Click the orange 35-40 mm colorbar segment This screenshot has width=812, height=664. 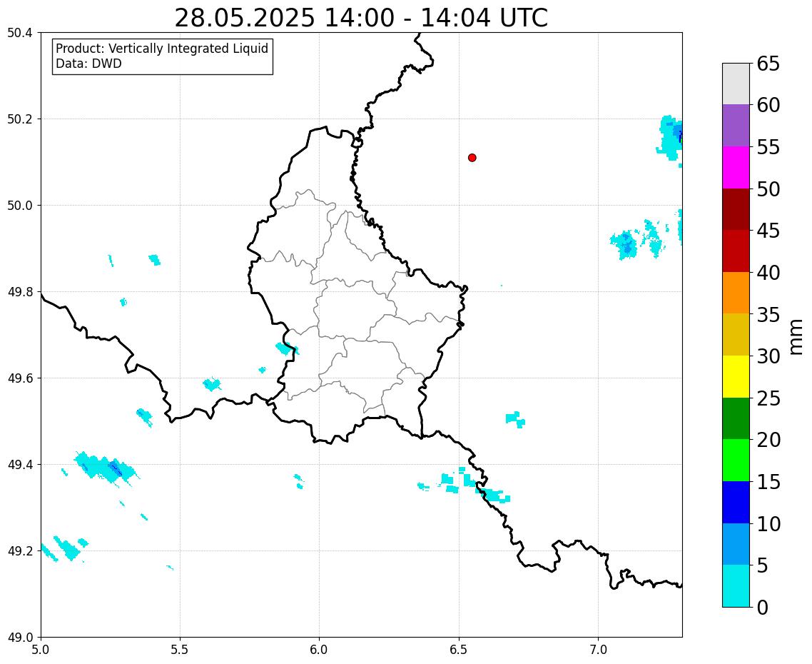tap(736, 293)
